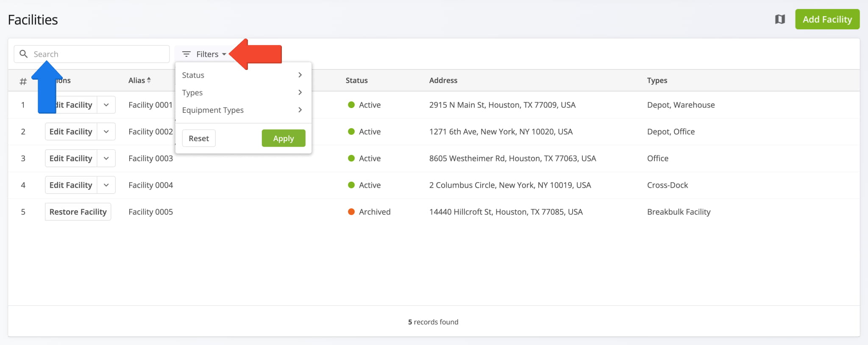The image size is (868, 345).
Task: Click address 14440 Hillcroft St, Houston
Action: [506, 211]
